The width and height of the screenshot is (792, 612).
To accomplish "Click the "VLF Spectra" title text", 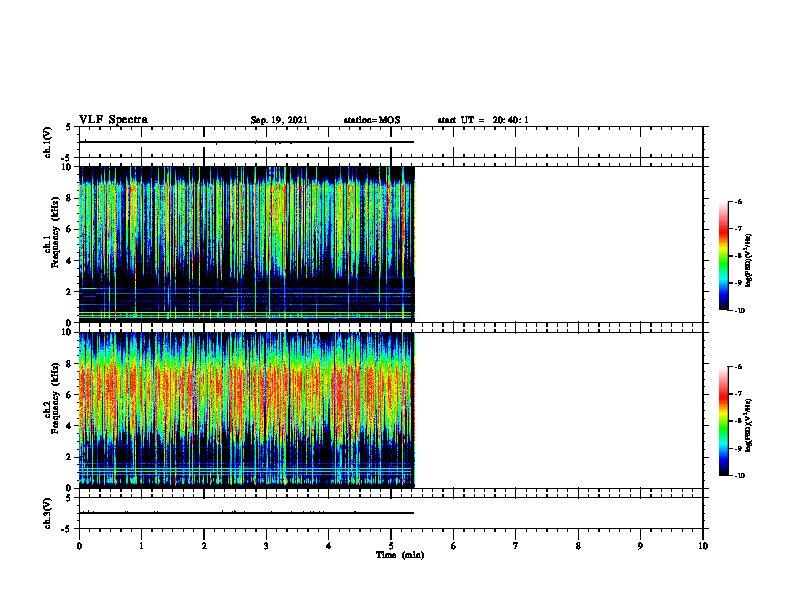I will tap(113, 120).
